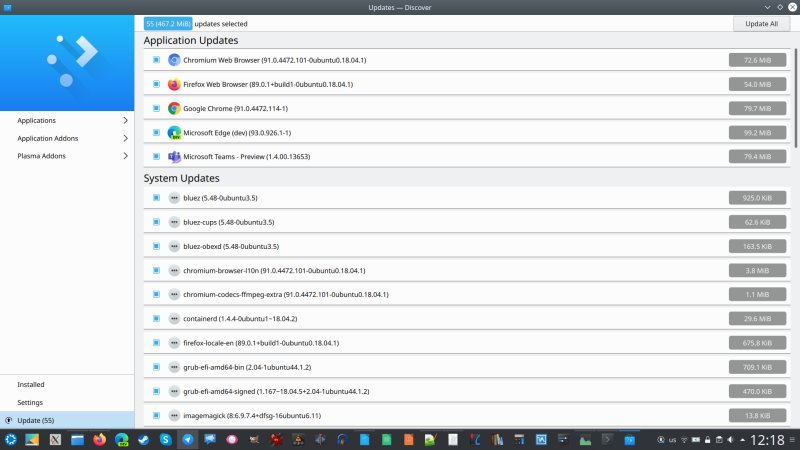Expand the Plasma Addons arrow

click(126, 156)
